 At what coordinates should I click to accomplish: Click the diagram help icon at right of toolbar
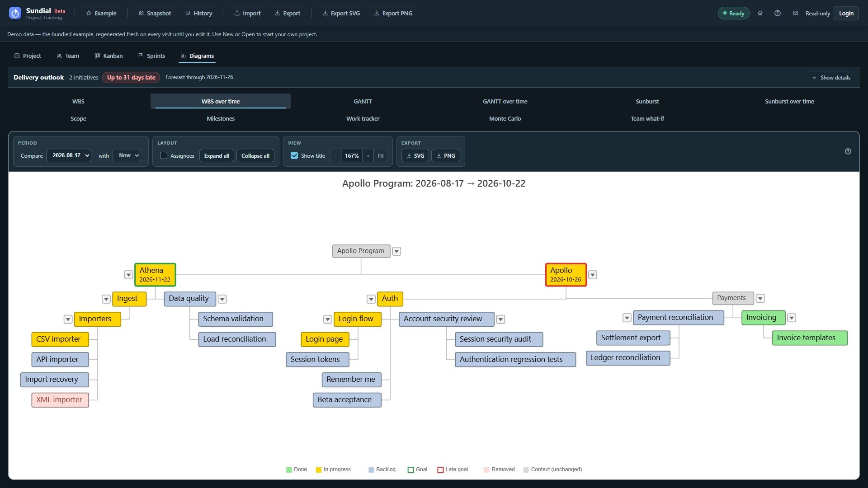[848, 151]
